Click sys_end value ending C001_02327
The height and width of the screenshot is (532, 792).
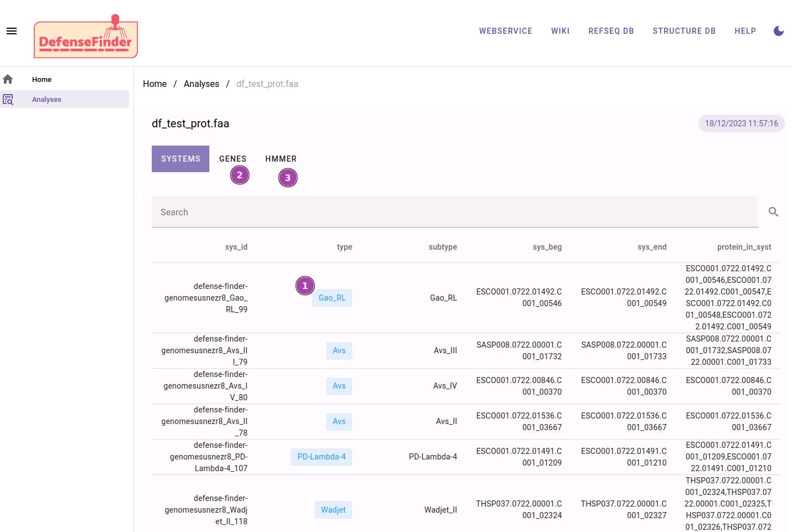coord(624,509)
